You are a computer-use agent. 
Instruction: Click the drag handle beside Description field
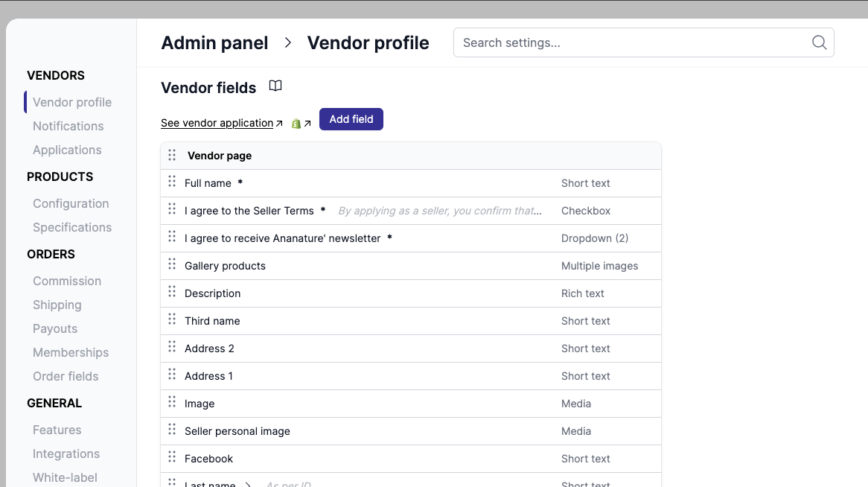(172, 293)
